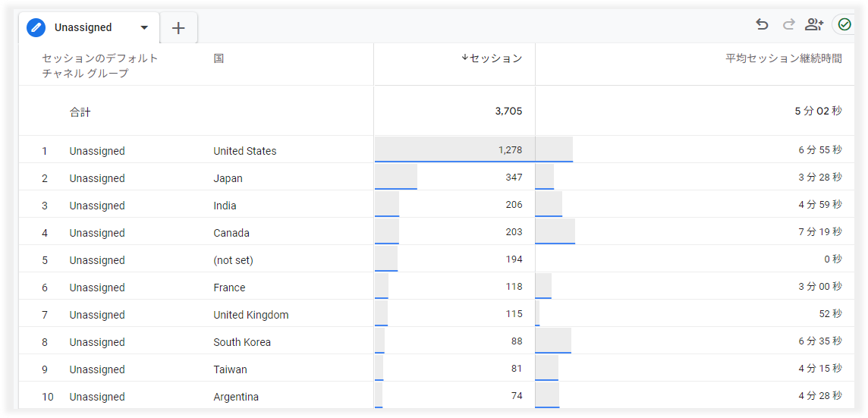Open the Unassigned tab dropdown arrow
The image size is (868, 418).
coord(144,28)
